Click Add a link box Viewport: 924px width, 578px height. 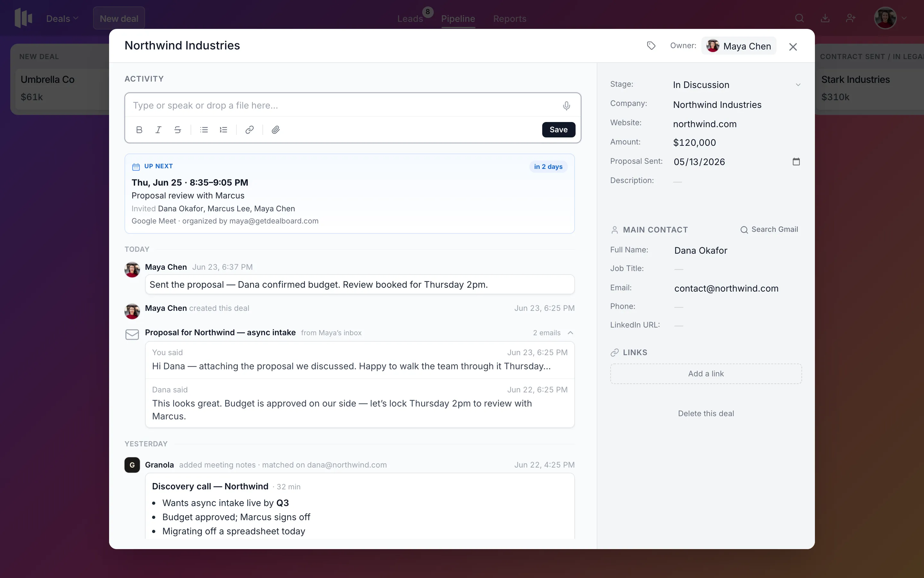[706, 373]
